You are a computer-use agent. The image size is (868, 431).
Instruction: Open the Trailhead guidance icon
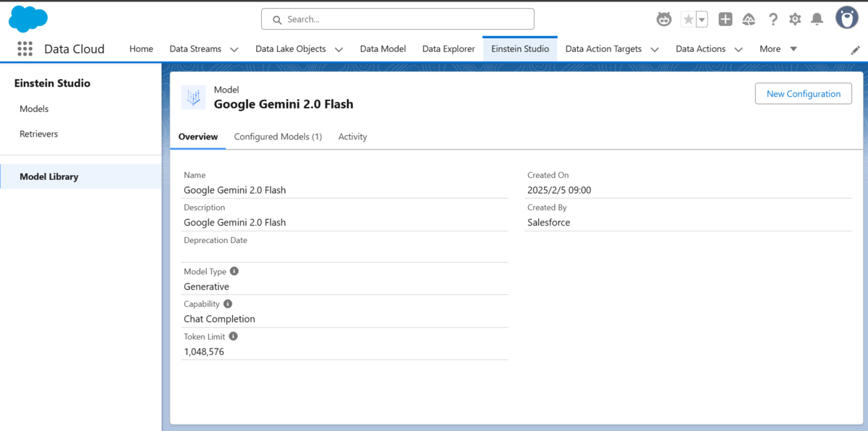[x=749, y=20]
